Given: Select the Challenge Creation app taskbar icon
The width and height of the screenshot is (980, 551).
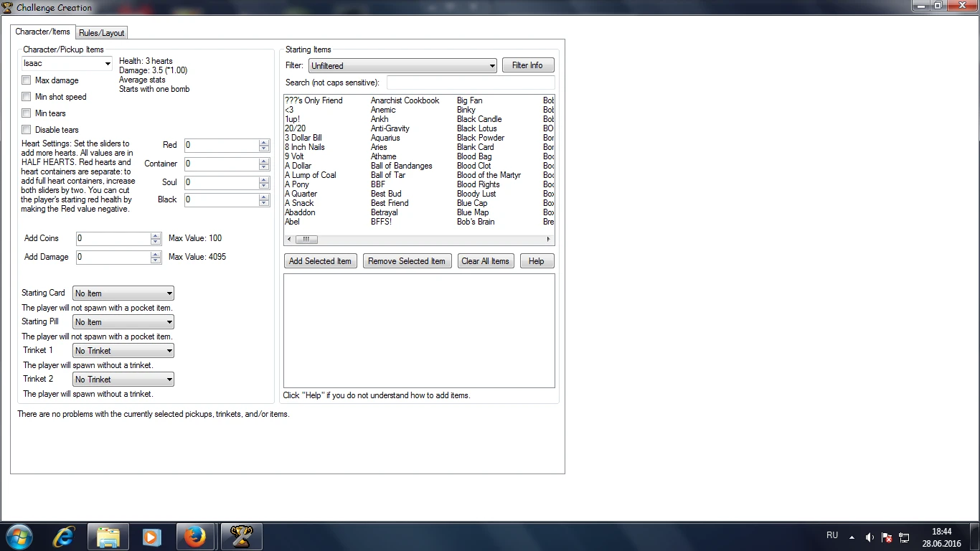Looking at the screenshot, I should click(x=242, y=537).
